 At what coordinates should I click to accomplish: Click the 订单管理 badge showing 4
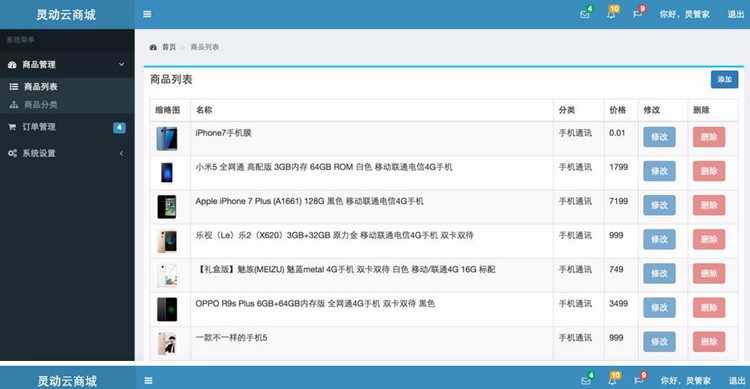click(x=119, y=127)
